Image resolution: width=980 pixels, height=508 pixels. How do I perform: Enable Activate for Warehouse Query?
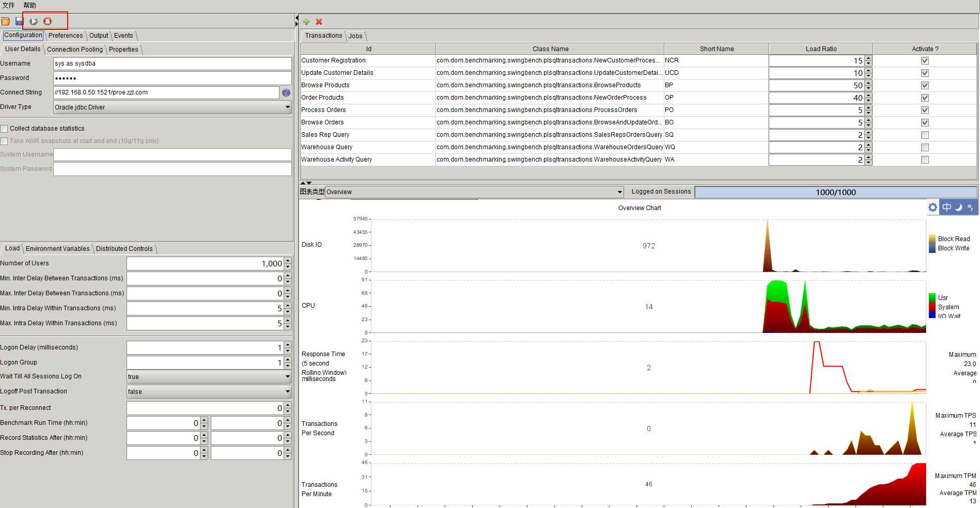coord(925,147)
